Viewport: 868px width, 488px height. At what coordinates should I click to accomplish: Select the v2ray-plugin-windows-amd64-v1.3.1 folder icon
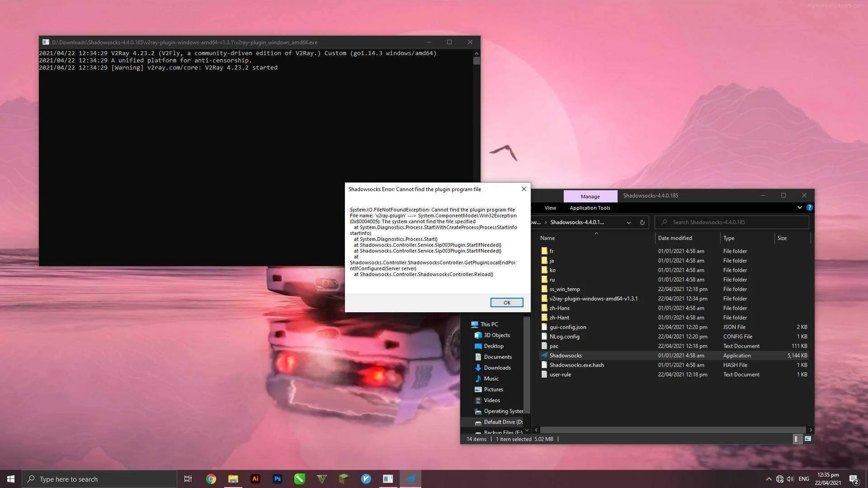coord(544,299)
